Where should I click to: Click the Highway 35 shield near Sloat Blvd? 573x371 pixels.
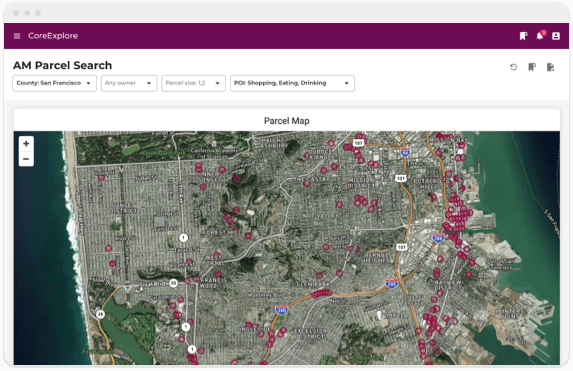[x=173, y=283]
